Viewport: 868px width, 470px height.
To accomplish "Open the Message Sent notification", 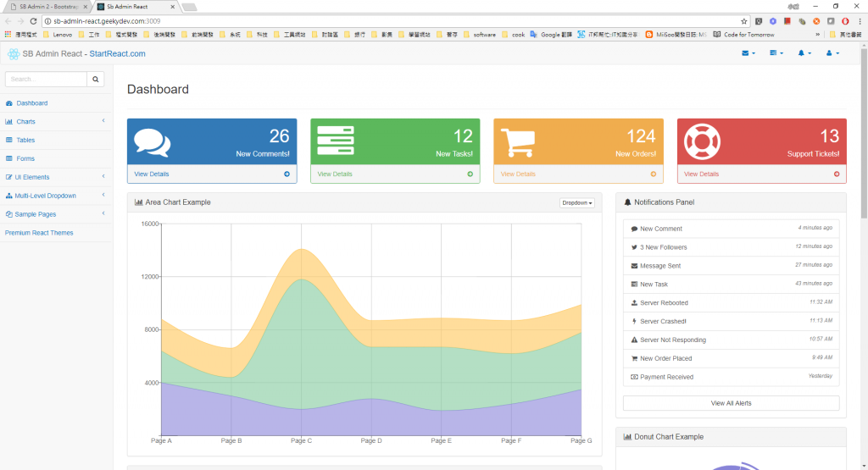I will point(731,265).
